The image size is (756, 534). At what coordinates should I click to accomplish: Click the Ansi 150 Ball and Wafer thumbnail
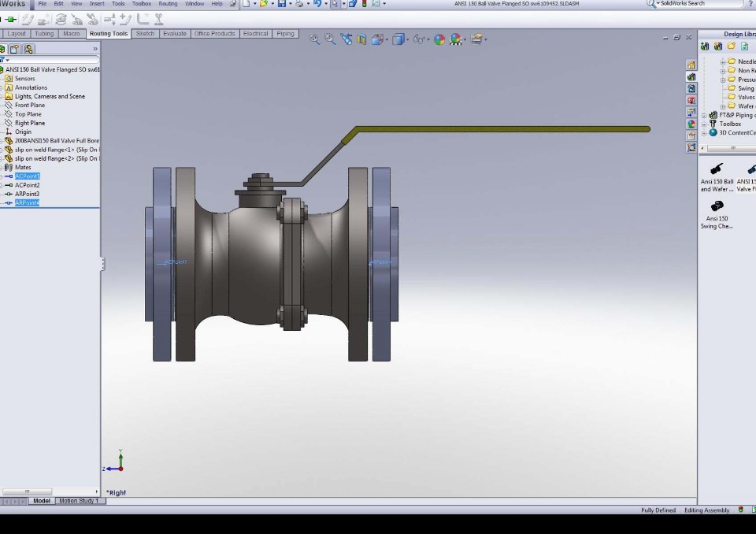(717, 177)
